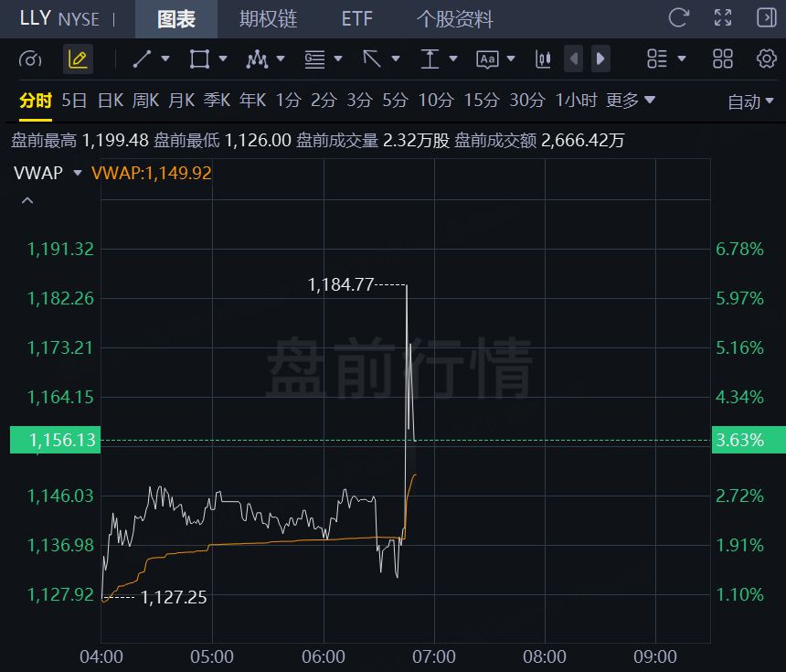The width and height of the screenshot is (786, 672).
Task: Click the four-square grid view icon
Action: pos(723,59)
